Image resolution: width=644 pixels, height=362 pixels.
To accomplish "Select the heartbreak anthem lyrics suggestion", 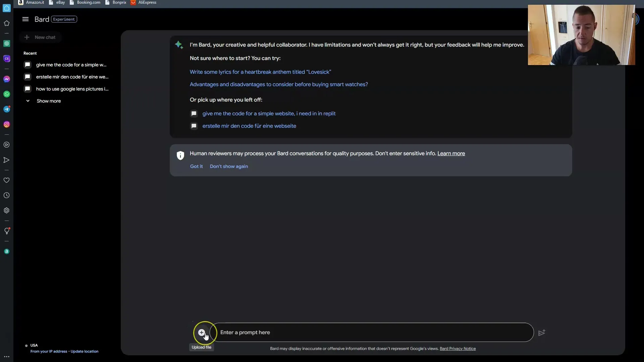I will pyautogui.click(x=261, y=72).
